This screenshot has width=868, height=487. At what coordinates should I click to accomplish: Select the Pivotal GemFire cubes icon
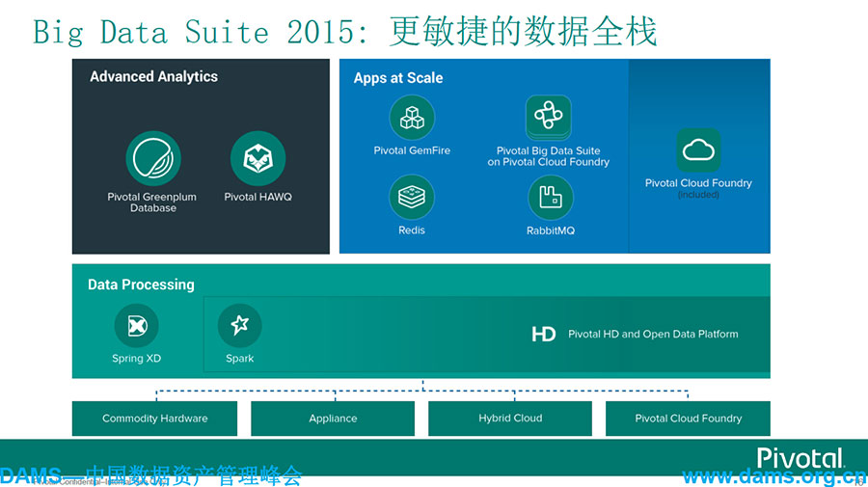[x=412, y=118]
